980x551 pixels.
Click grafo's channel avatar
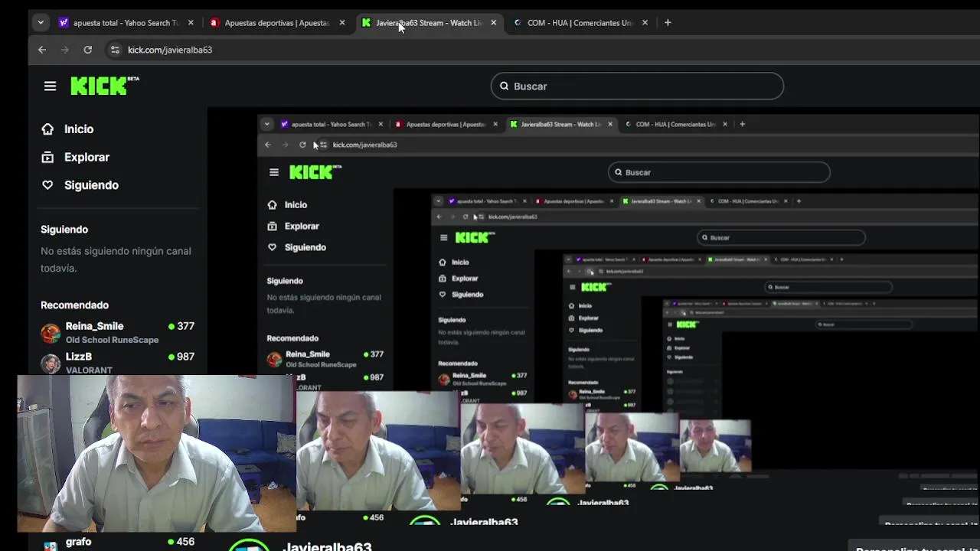[51, 546]
